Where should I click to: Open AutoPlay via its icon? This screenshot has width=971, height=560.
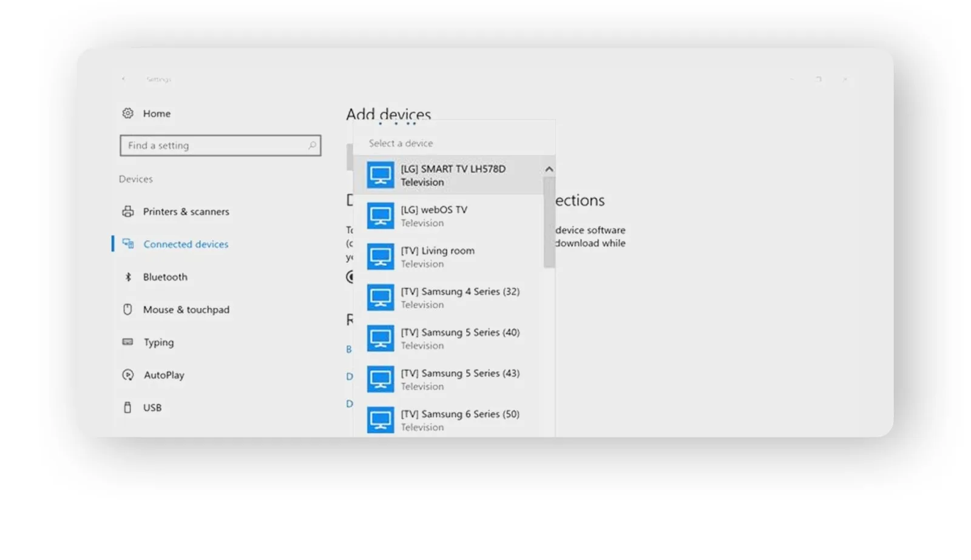[x=127, y=375]
